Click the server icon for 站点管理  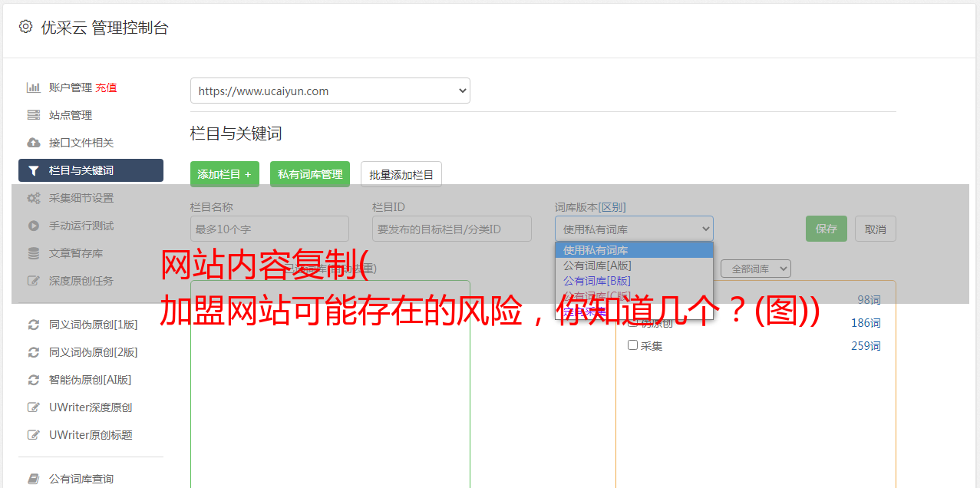click(34, 115)
